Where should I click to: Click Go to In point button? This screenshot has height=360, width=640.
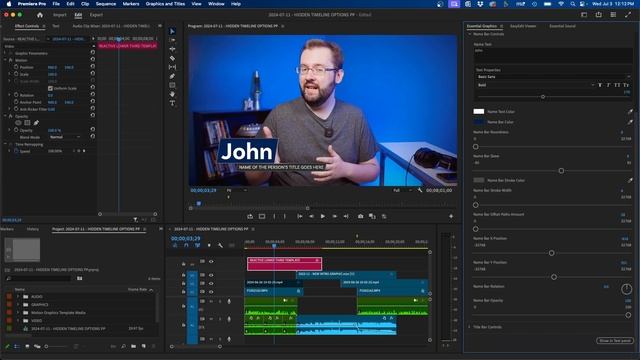point(300,216)
